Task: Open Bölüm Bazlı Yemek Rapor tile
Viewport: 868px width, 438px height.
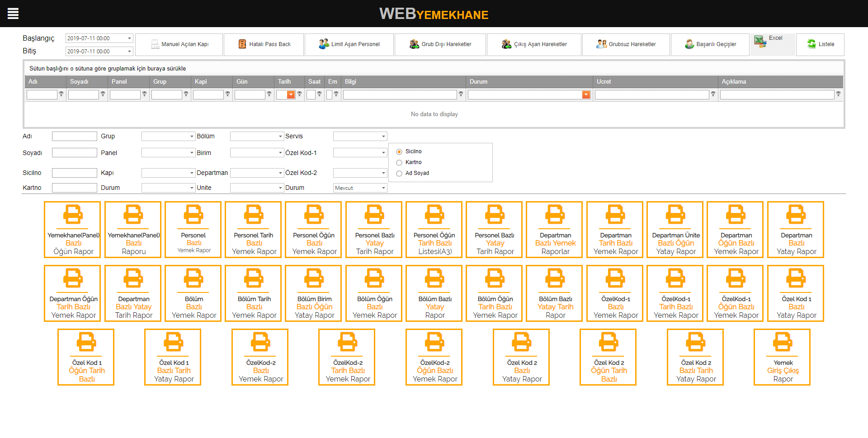Action: pyautogui.click(x=193, y=293)
